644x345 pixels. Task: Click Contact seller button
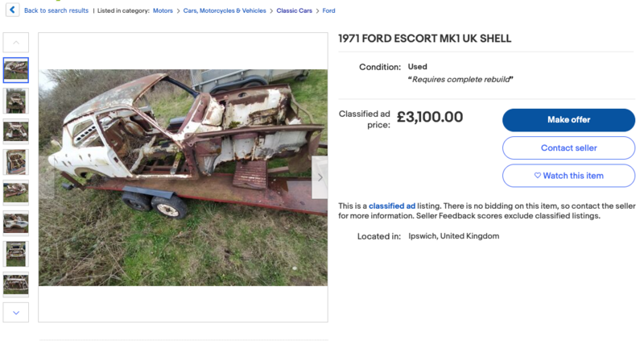tap(568, 148)
